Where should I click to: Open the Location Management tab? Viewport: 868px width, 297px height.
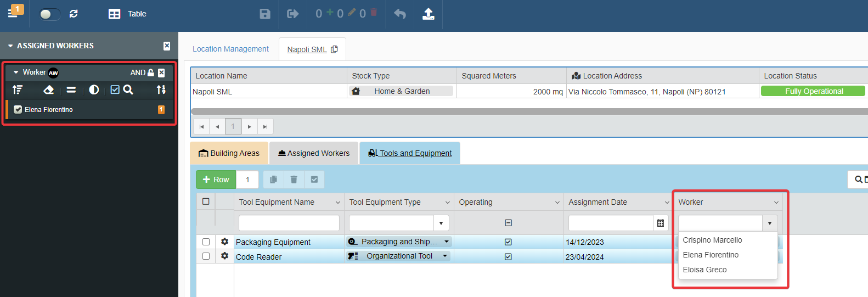[x=230, y=49]
